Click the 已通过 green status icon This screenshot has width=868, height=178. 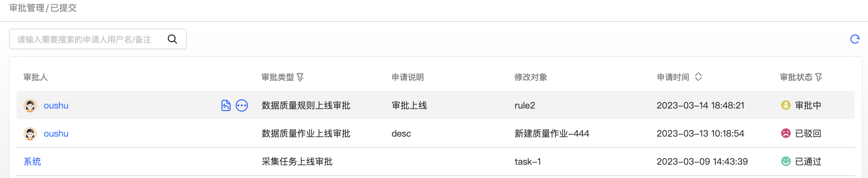(786, 162)
